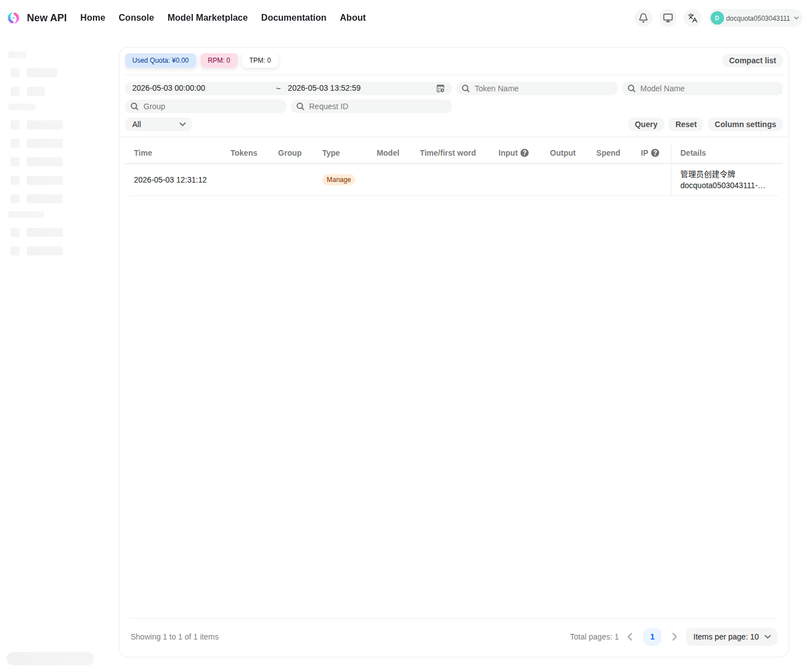Image resolution: width=807 pixels, height=672 pixels.
Task: Click the Total pages: 1 text
Action: pos(594,637)
